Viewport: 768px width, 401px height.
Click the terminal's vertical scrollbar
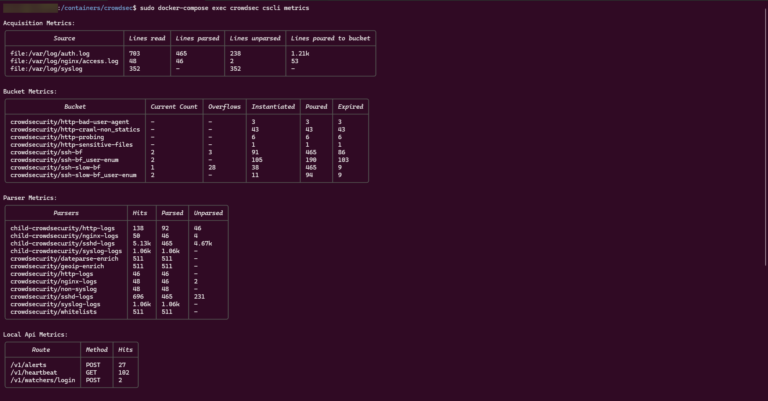click(x=765, y=138)
